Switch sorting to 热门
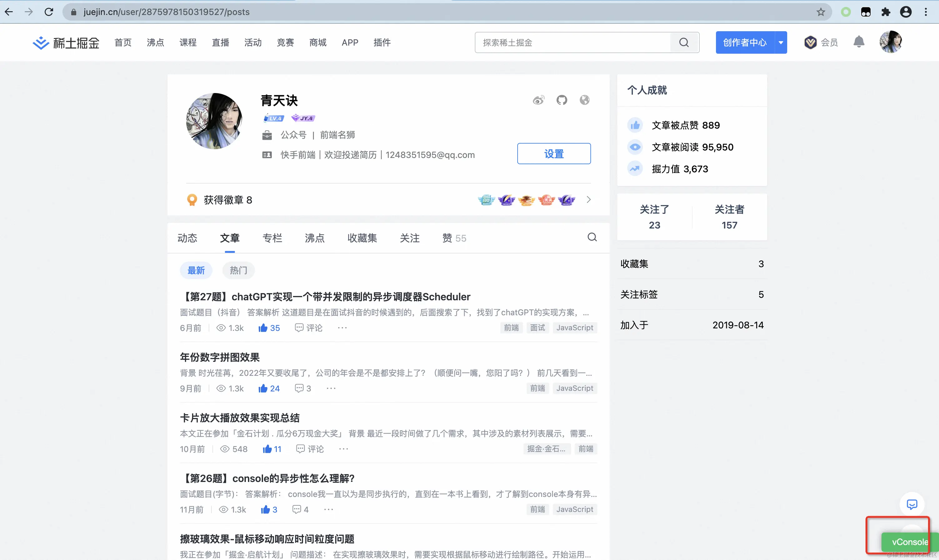939x560 pixels. [238, 270]
